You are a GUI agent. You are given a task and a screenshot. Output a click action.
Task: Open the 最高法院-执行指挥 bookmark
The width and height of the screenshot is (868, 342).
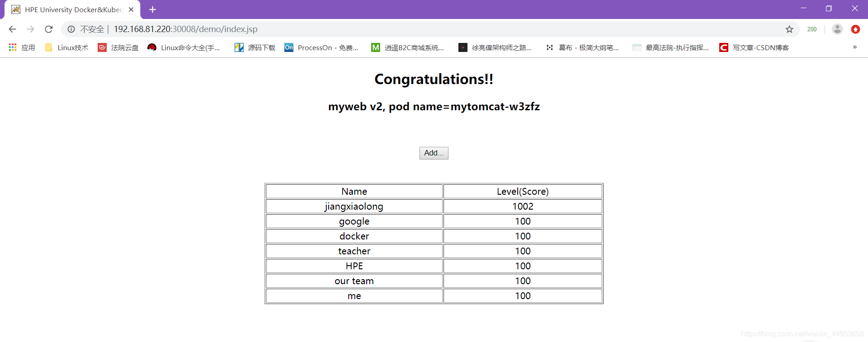tap(670, 47)
